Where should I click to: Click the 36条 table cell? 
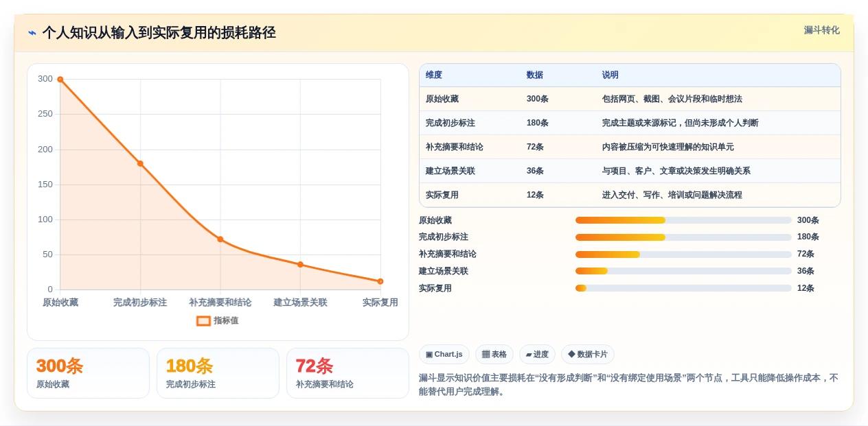click(x=536, y=171)
